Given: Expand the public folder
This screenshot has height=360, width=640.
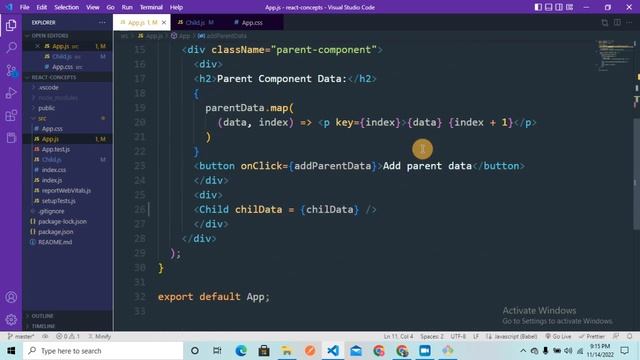Looking at the screenshot, I should (x=46, y=108).
